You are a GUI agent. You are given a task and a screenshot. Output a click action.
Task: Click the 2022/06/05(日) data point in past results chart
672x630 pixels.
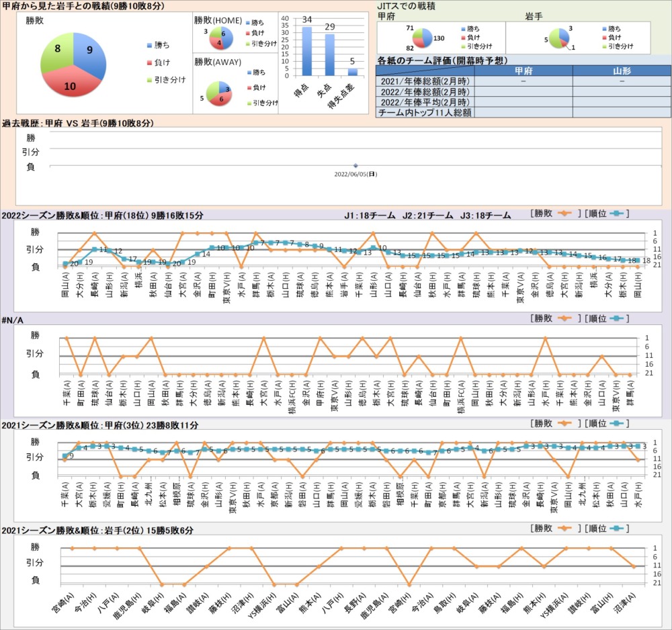click(355, 165)
